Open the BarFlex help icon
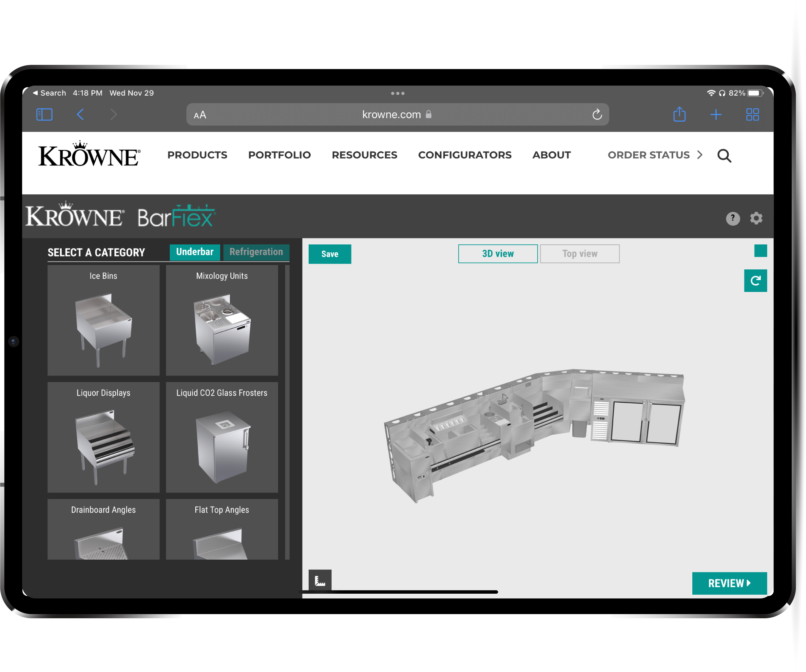Screen dimensions: 806x672 click(733, 218)
